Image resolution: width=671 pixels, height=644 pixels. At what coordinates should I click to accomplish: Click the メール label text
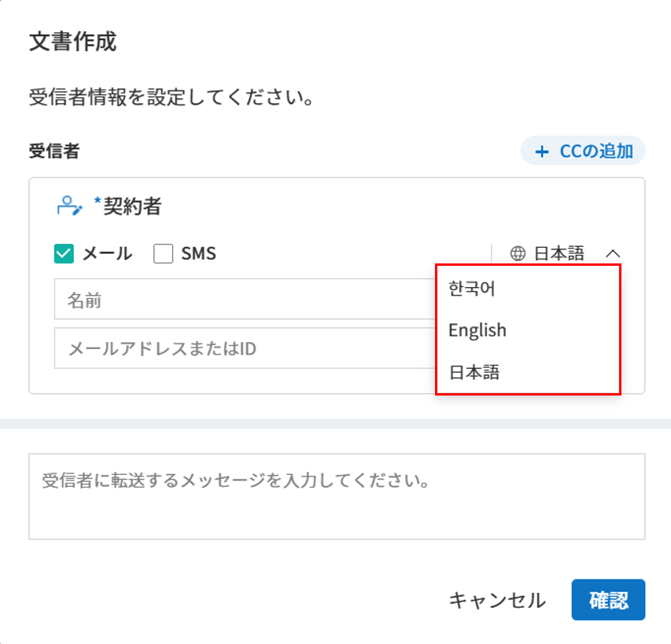click(107, 254)
